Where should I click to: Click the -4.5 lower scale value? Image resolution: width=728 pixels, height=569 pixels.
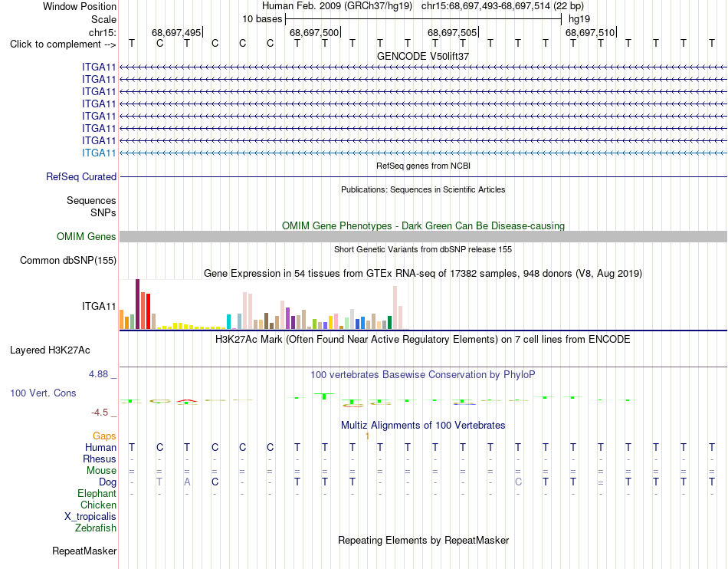(100, 413)
